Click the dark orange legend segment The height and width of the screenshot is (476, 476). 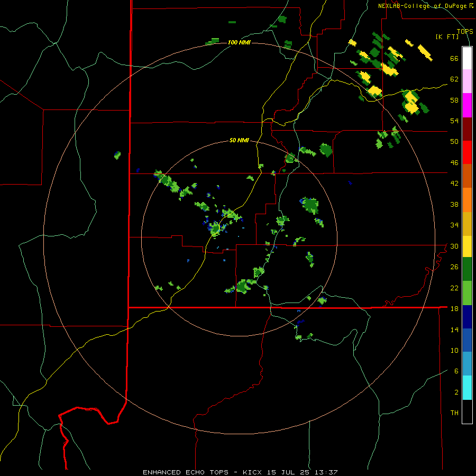[467, 176]
